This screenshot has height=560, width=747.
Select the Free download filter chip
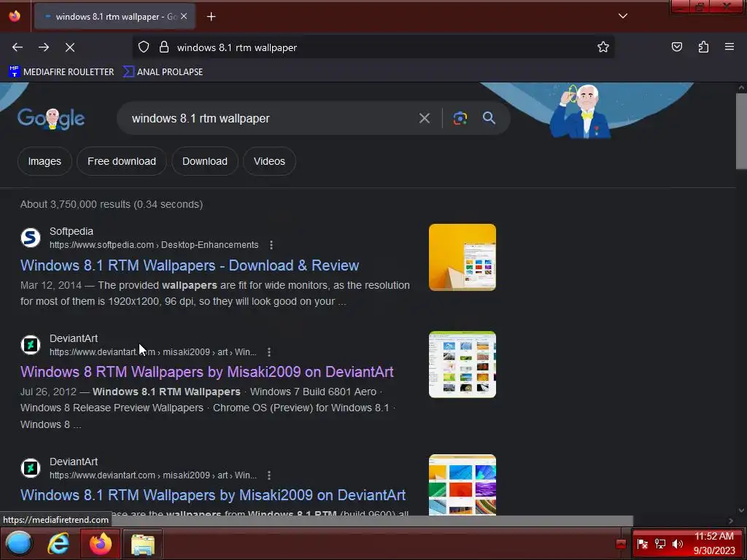(122, 161)
